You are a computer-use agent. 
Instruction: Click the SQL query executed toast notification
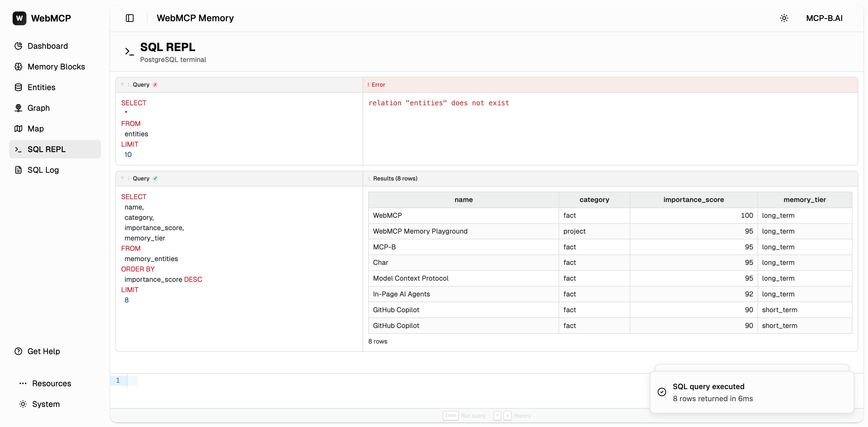[x=752, y=392]
